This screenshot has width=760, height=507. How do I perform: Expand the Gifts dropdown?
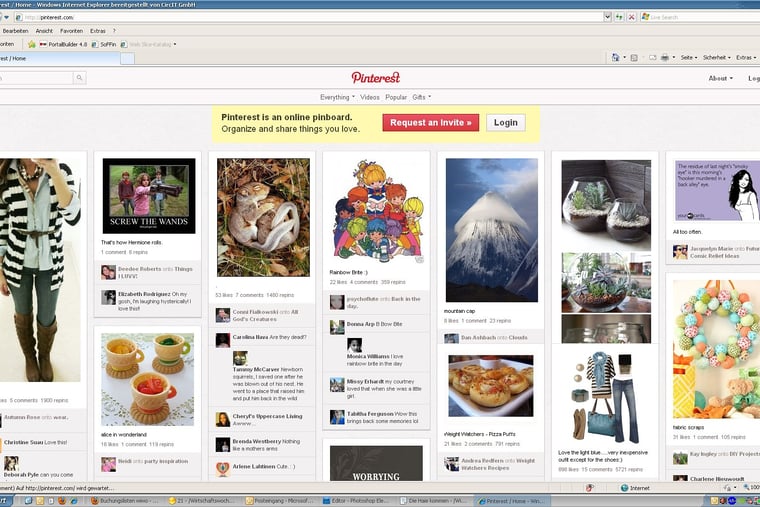click(x=421, y=97)
